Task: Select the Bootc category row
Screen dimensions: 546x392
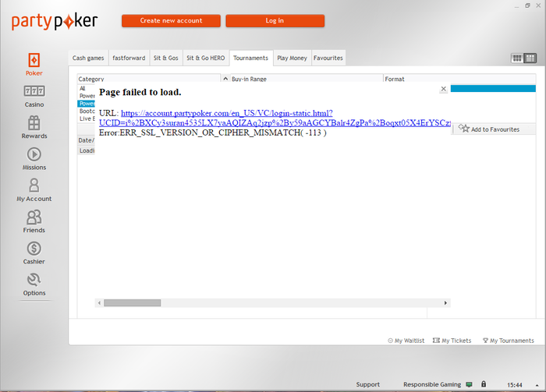Action: click(x=86, y=111)
